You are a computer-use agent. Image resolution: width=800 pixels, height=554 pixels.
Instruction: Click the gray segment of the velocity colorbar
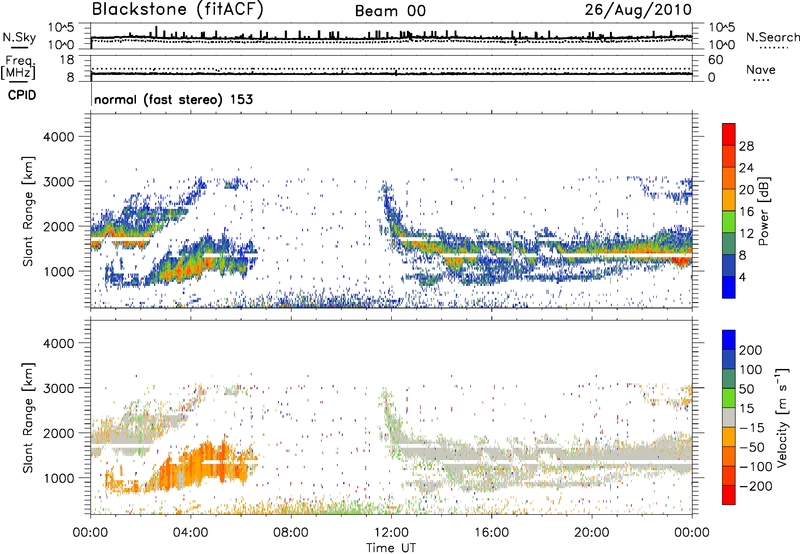(x=729, y=418)
